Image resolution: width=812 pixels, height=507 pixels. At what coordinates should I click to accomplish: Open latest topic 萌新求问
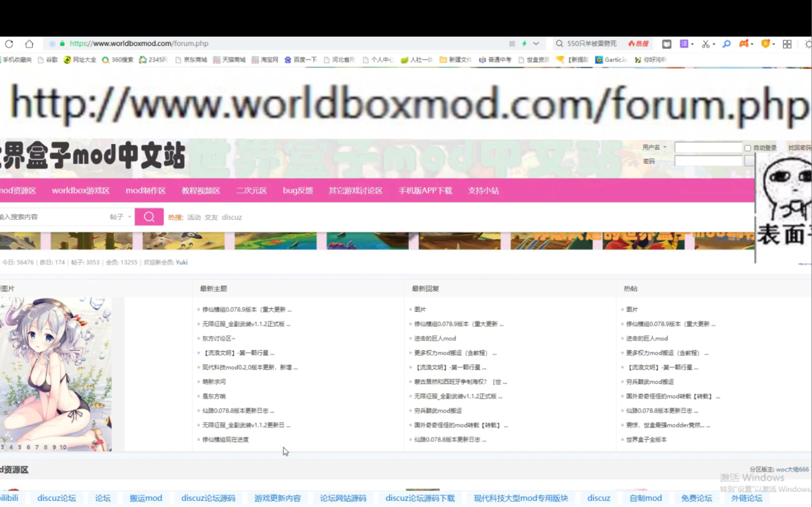point(214,382)
